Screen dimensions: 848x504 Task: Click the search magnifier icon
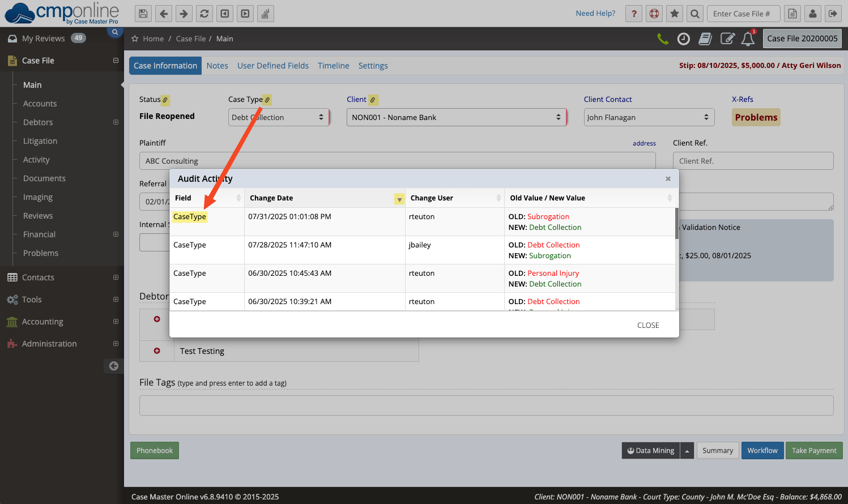point(695,13)
